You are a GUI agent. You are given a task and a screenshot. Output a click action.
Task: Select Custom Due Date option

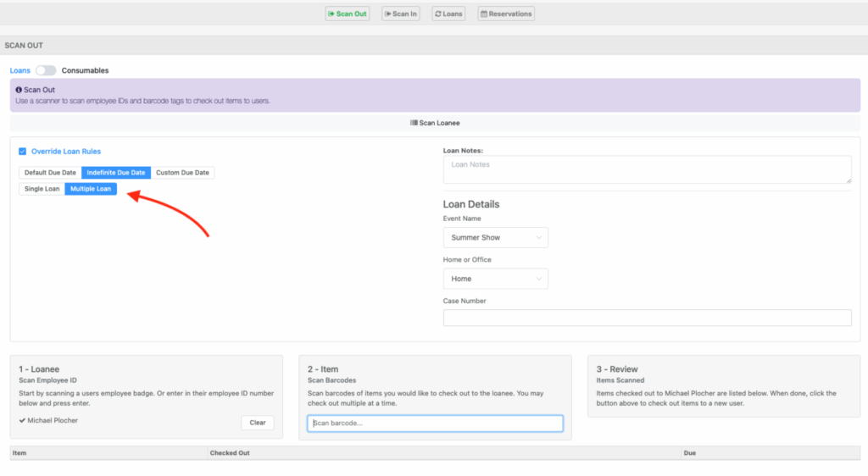(x=183, y=173)
